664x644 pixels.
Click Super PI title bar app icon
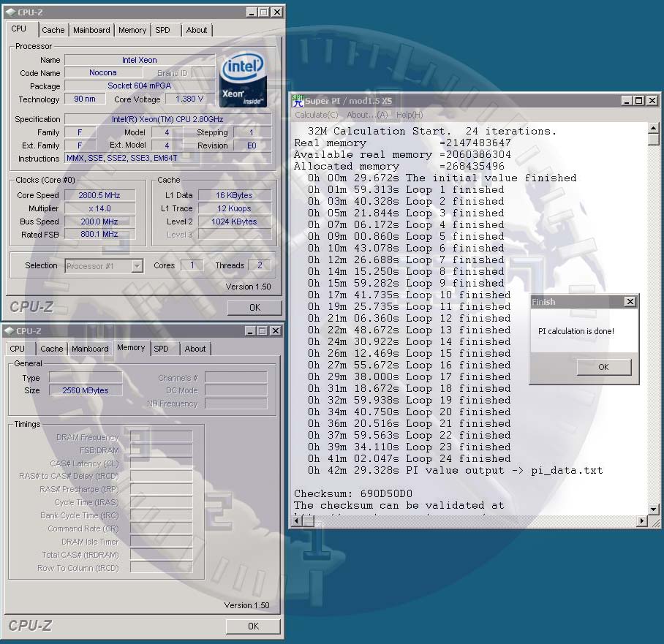(x=298, y=101)
